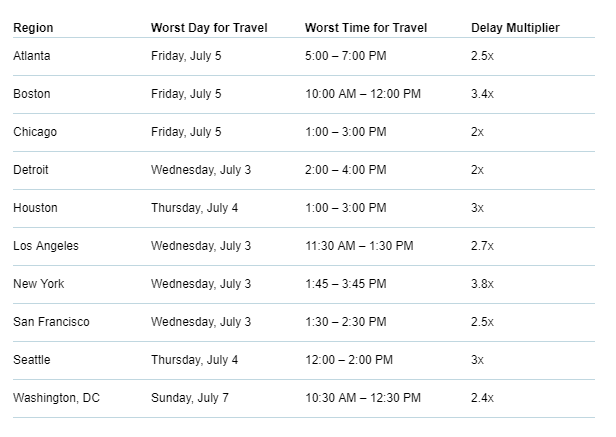This screenshot has width=616, height=437.
Task: Click the Houston region cell
Action: (x=35, y=208)
